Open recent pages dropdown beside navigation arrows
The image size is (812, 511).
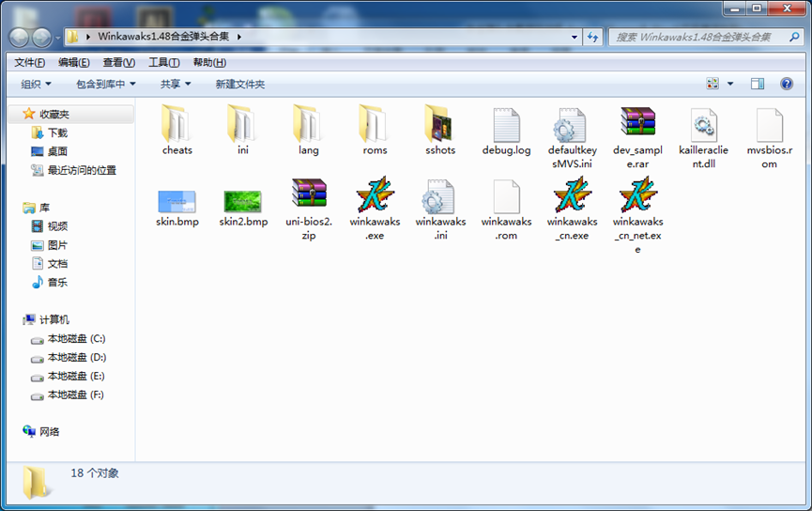pos(57,38)
